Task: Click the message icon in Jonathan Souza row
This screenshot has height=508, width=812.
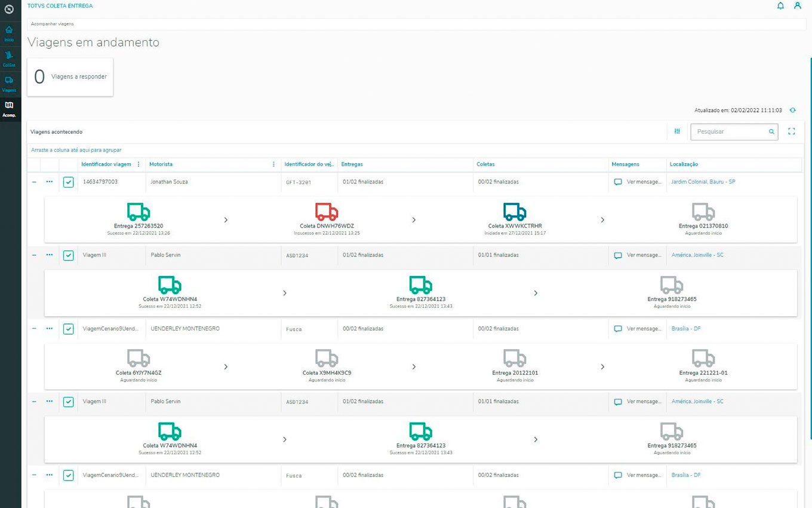Action: click(618, 182)
